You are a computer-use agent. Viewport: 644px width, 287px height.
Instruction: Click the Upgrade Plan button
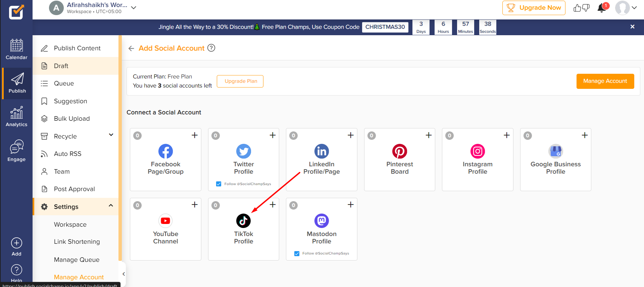[x=240, y=81]
